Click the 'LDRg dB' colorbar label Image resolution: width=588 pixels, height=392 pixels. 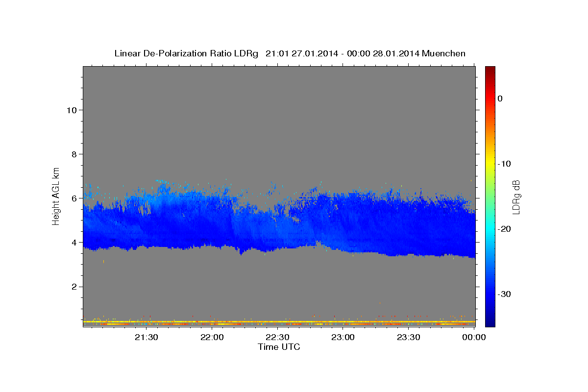pos(516,197)
